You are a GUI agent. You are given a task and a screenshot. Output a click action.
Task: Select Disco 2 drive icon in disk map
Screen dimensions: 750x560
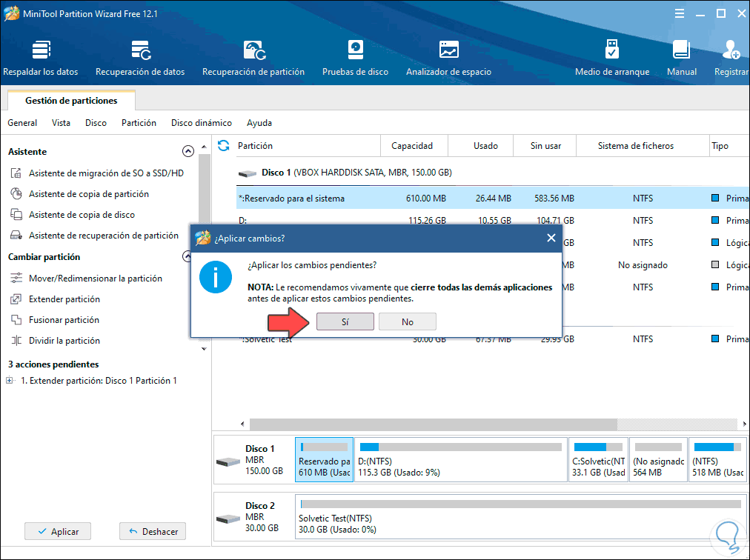[228, 519]
